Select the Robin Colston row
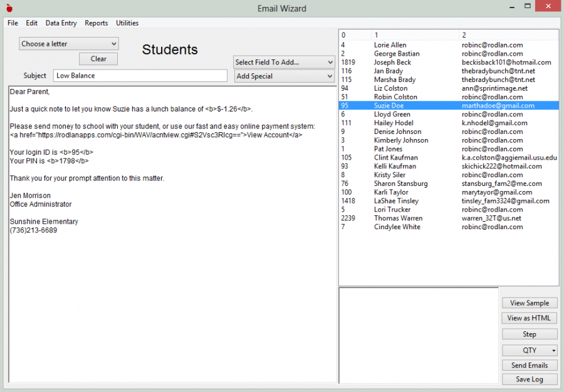564x392 pixels. [x=449, y=96]
